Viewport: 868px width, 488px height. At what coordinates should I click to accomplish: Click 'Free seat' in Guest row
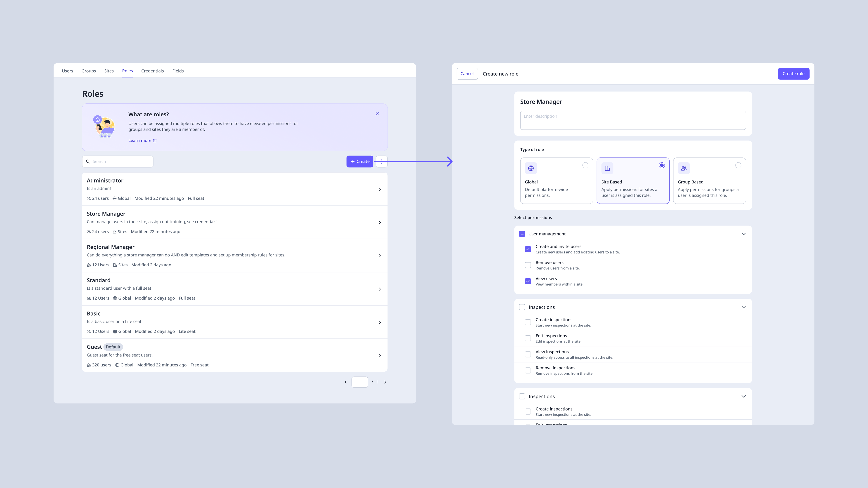tap(199, 365)
